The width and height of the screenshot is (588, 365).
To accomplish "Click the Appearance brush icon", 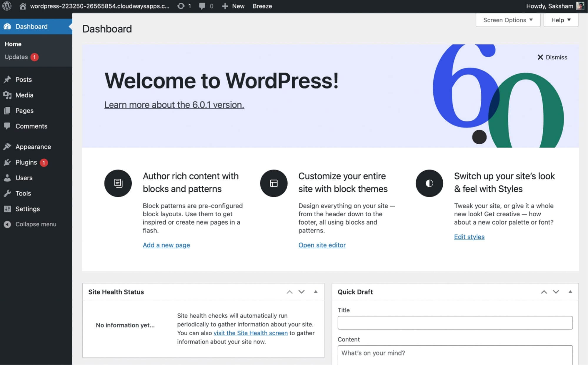I will click(7, 147).
